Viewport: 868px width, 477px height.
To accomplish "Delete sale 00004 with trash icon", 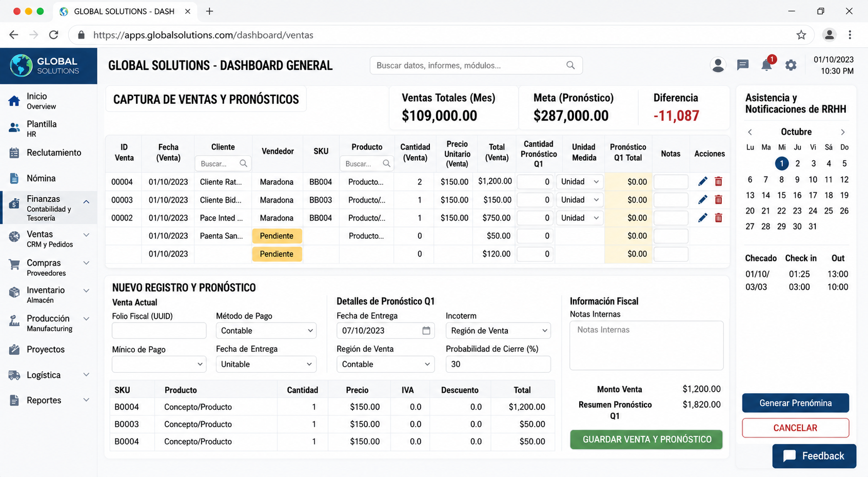I will 718,181.
